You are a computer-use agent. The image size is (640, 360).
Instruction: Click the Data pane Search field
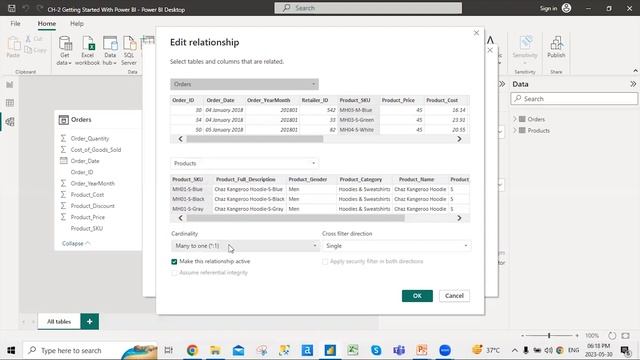[574, 99]
